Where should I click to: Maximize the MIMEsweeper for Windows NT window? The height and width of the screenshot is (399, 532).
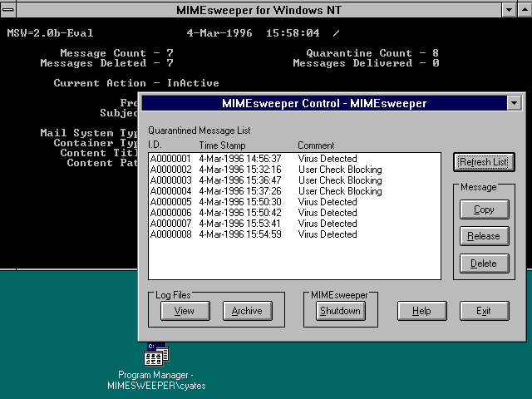pyautogui.click(x=525, y=10)
